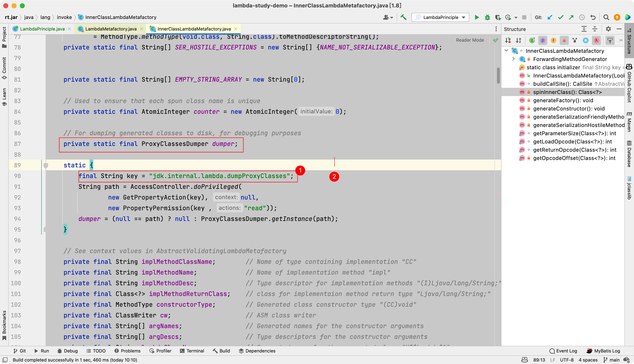Image resolution: width=634 pixels, height=364 pixels.
Task: Update project from Git with blue arrow
Action: [550, 17]
